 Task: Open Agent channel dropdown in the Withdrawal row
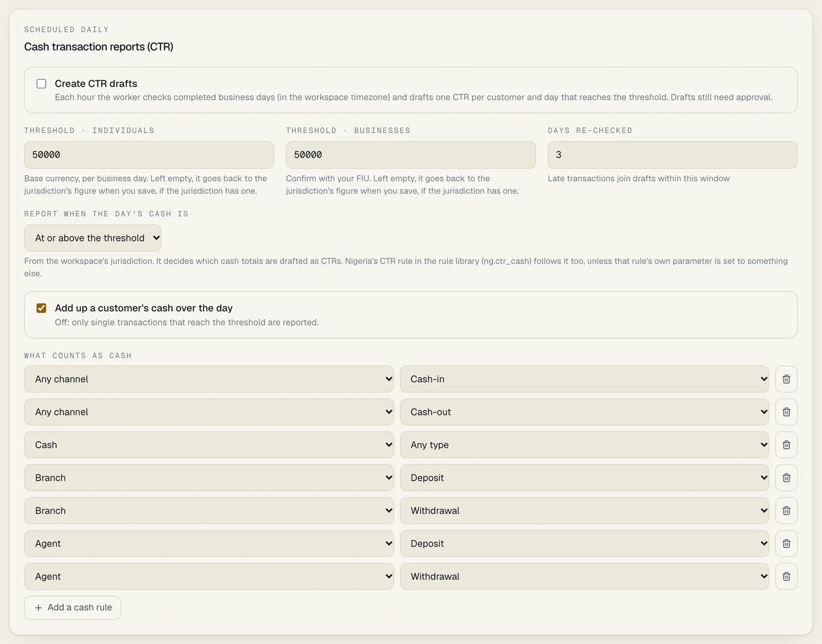click(209, 576)
